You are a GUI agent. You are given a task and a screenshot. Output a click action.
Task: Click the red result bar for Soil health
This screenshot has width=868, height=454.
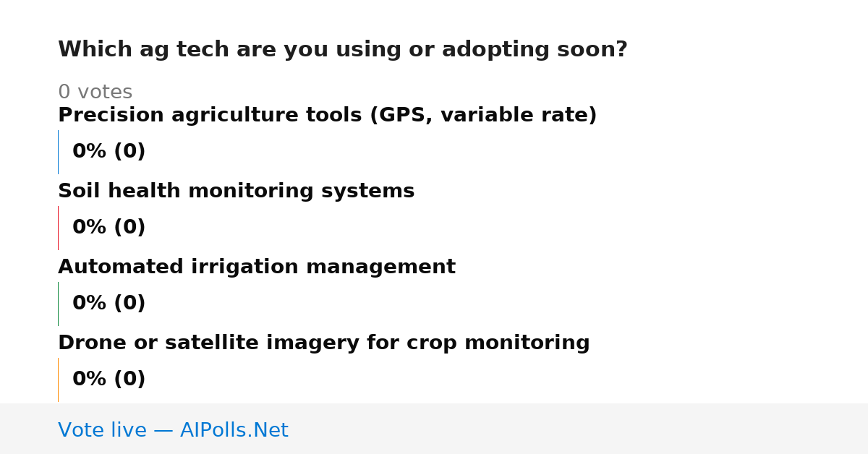58,228
